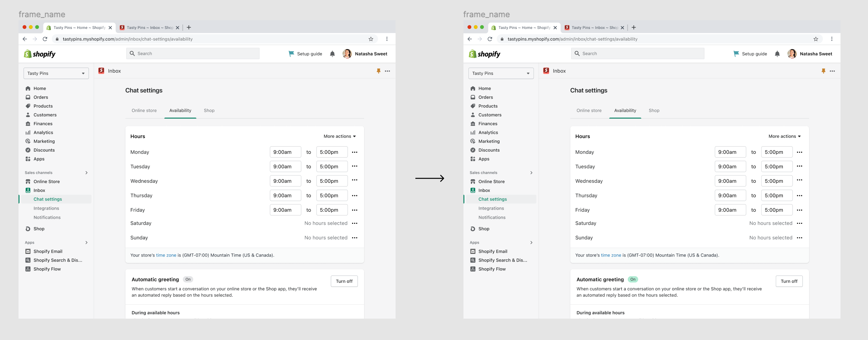
Task: Open the Tasty Pins store selector
Action: 56,73
